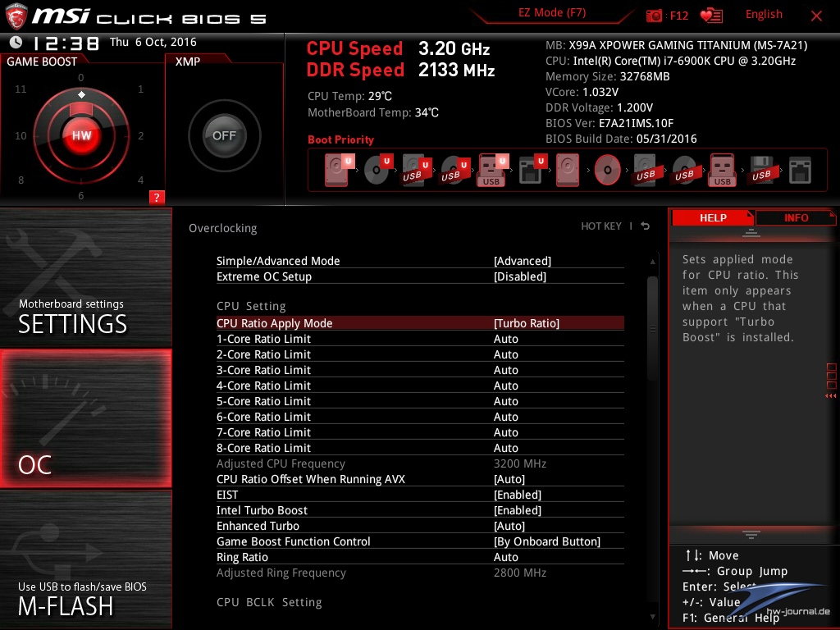Toggle the XMP OFF button
840x630 pixels.
click(224, 135)
